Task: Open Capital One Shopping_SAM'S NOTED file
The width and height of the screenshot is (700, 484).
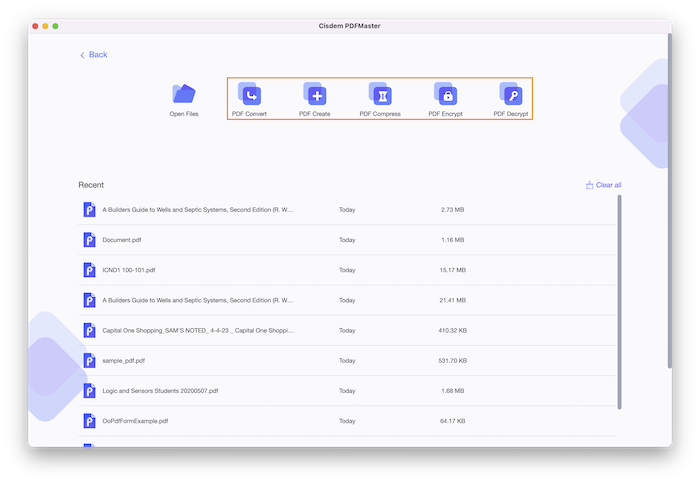Action: (198, 330)
